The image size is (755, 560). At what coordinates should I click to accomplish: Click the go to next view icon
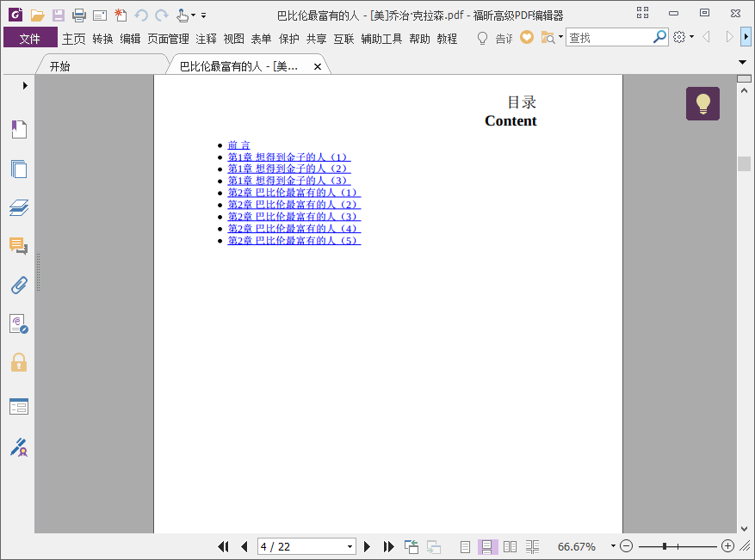(433, 546)
